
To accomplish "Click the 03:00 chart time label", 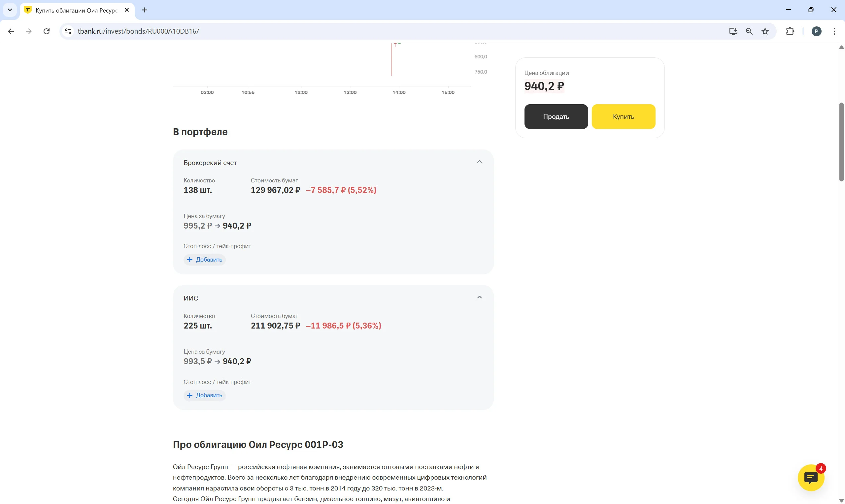I will (207, 92).
